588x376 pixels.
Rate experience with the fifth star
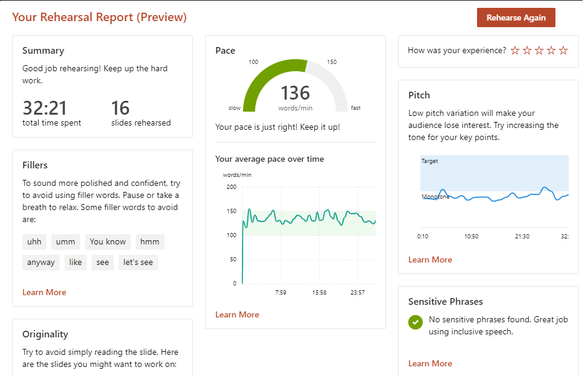click(x=563, y=51)
